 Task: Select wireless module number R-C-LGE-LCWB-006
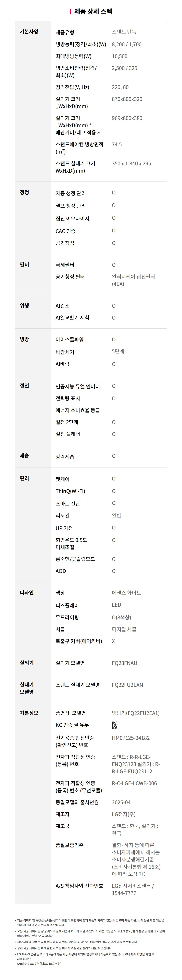coord(134,783)
